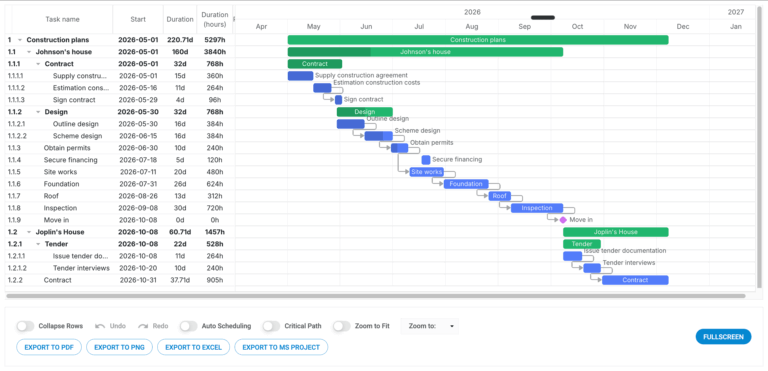
Task: Click the 2026-07-18 start date cell
Action: tap(138, 160)
